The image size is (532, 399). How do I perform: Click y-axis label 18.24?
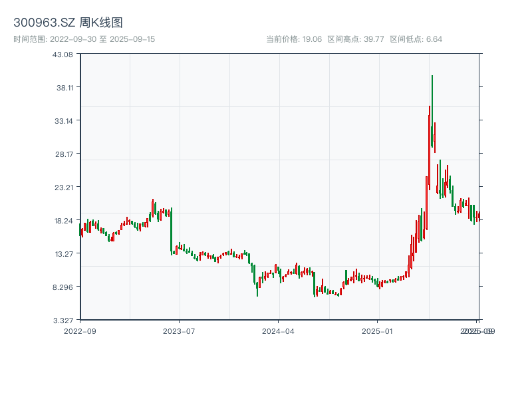click(64, 221)
